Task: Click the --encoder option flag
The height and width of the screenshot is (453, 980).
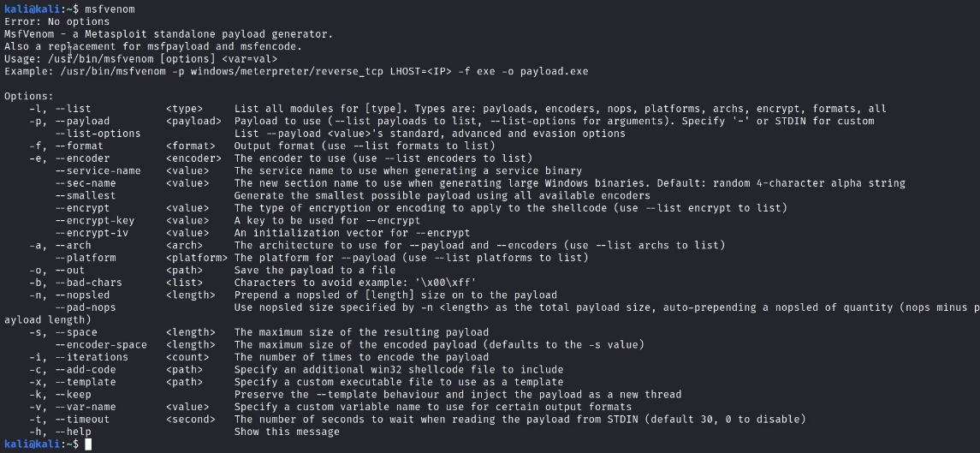Action: click(x=82, y=158)
